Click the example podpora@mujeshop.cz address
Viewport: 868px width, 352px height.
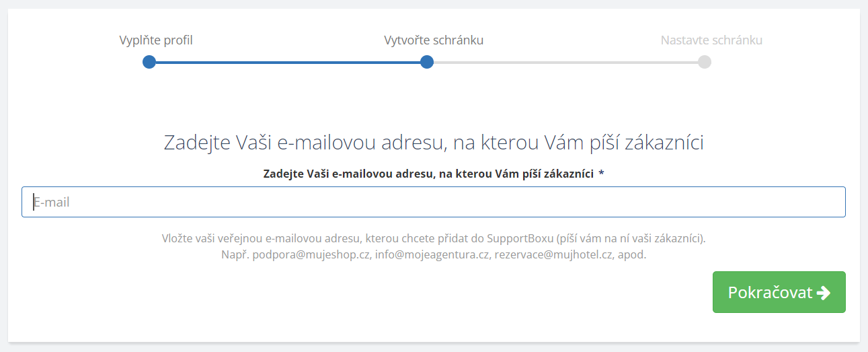click(311, 255)
